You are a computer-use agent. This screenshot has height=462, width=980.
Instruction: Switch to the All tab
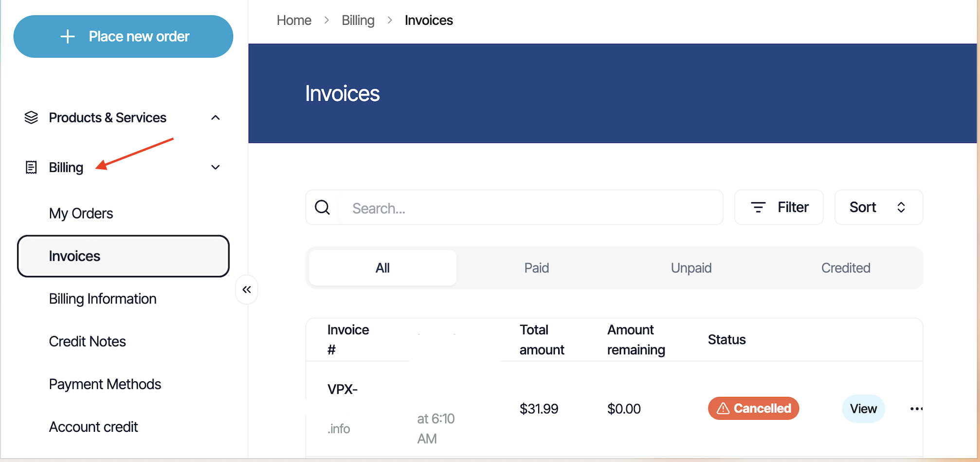pyautogui.click(x=382, y=268)
